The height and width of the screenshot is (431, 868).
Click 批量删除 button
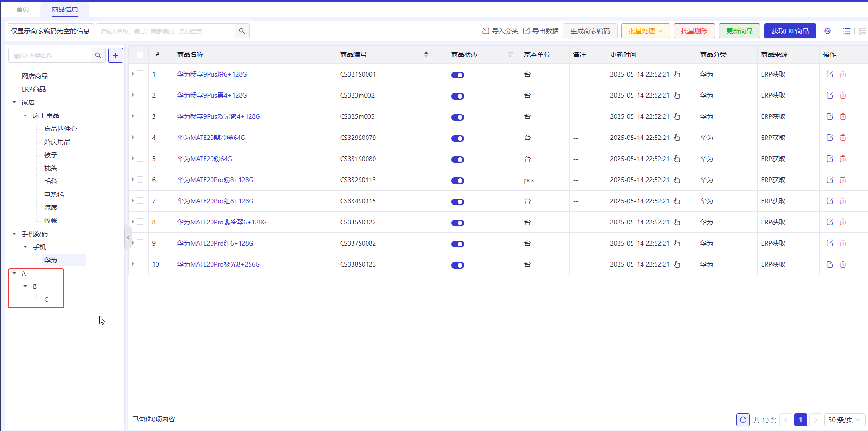tap(695, 31)
